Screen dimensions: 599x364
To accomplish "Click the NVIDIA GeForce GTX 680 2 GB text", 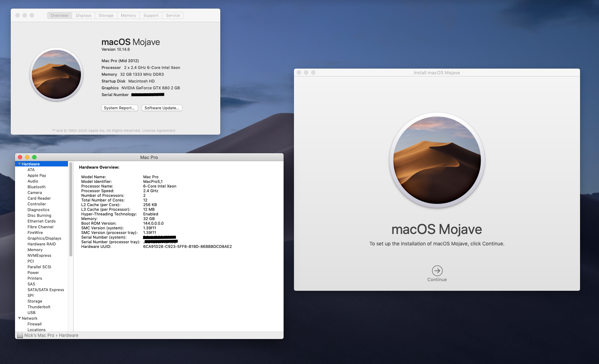I will point(151,88).
